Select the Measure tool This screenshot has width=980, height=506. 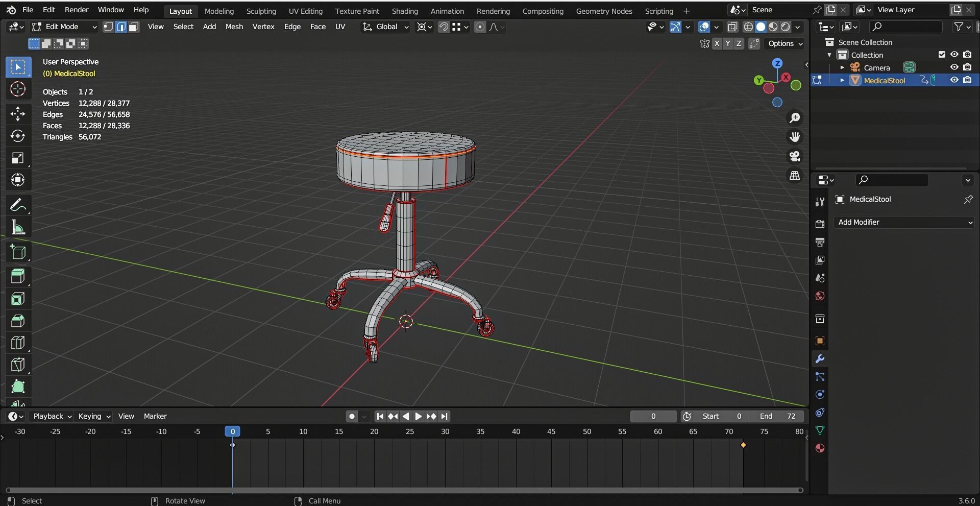coord(18,227)
